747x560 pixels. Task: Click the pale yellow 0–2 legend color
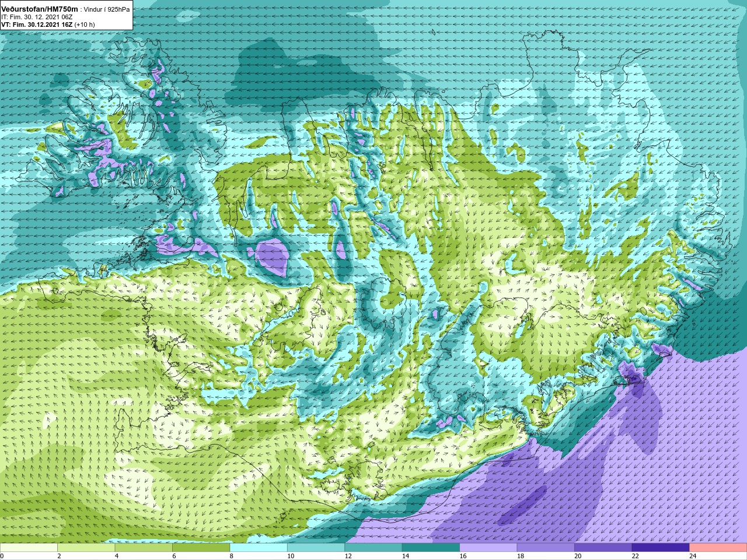click(x=29, y=548)
